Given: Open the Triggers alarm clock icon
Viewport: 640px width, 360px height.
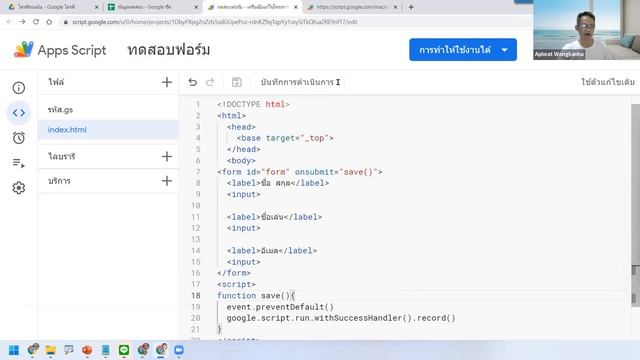Looking at the screenshot, I should pyautogui.click(x=19, y=138).
